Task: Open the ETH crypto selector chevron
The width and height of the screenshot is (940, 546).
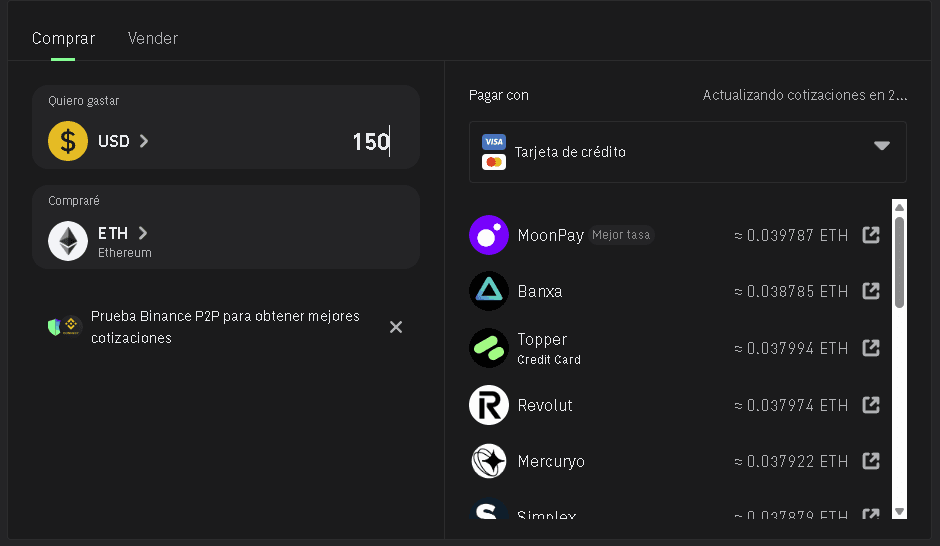Action: (143, 233)
